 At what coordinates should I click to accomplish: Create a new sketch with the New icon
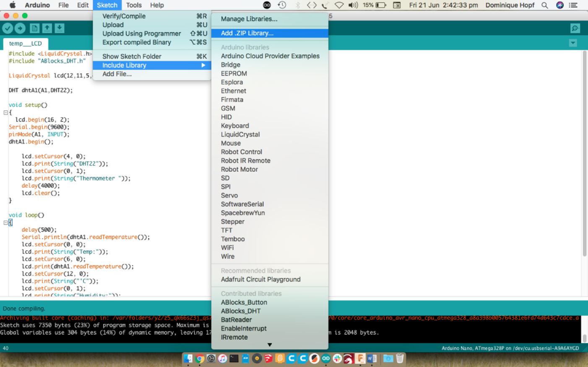pos(35,28)
